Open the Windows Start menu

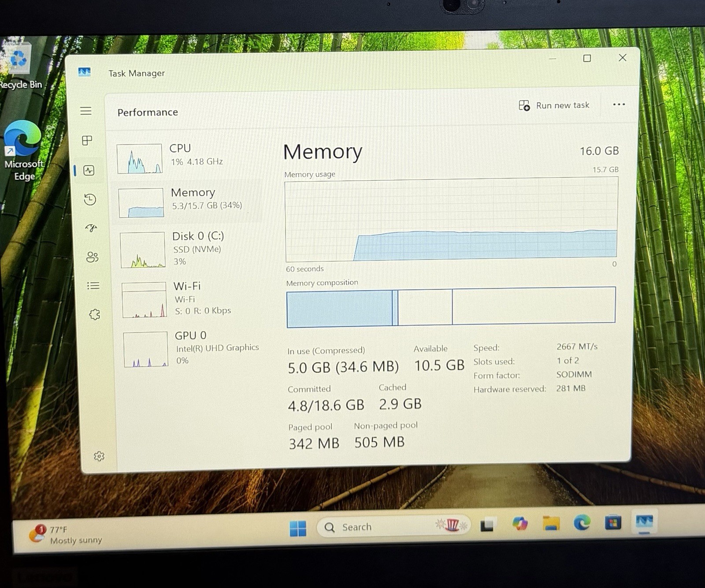[x=298, y=528]
